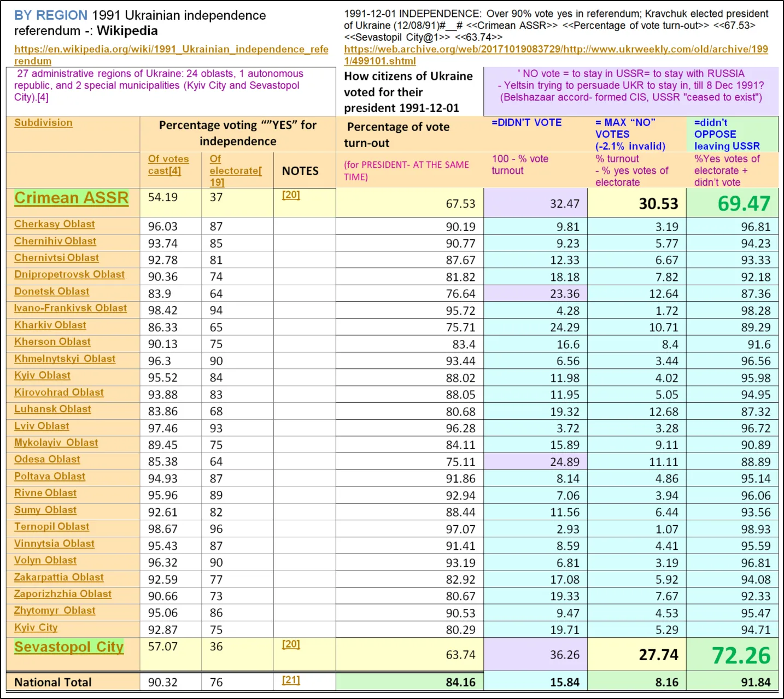The width and height of the screenshot is (784, 699).
Task: Open the Cherkasy Oblast link
Action: coord(55,224)
